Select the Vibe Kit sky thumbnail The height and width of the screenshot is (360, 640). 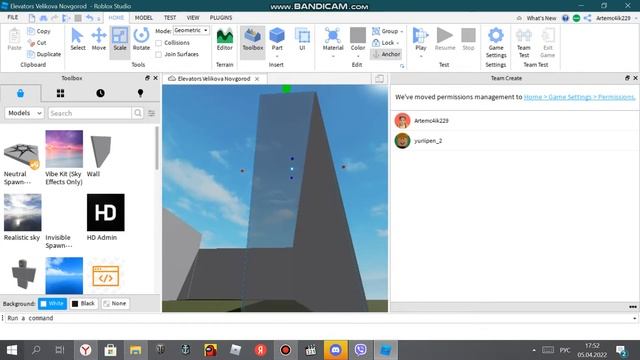[64, 149]
